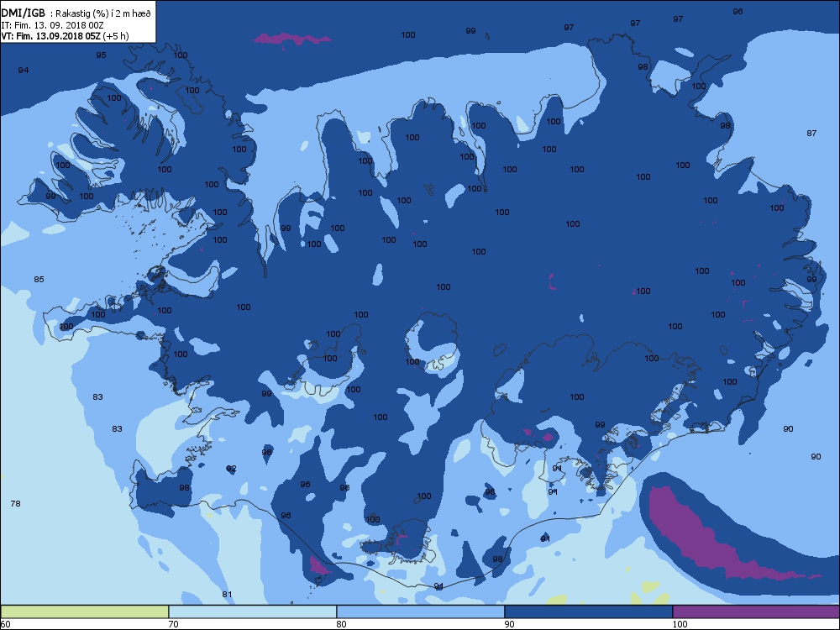Click the 'DMI/IGB' title text

pos(23,13)
